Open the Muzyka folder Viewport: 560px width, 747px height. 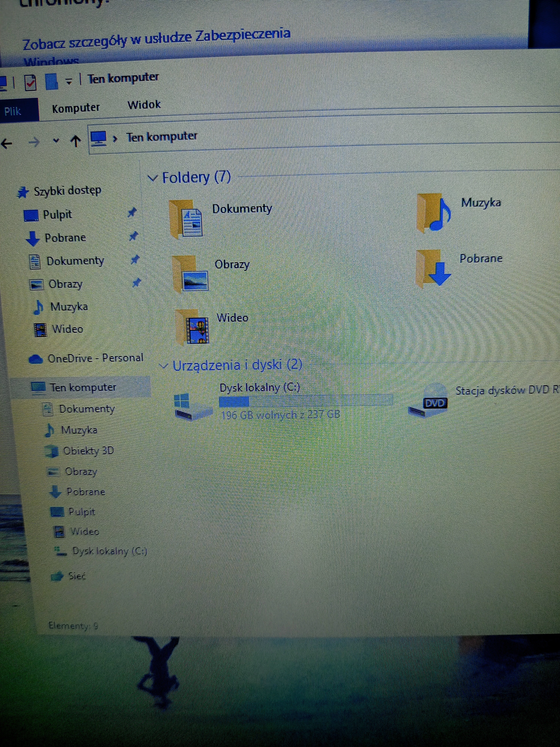coord(481,203)
